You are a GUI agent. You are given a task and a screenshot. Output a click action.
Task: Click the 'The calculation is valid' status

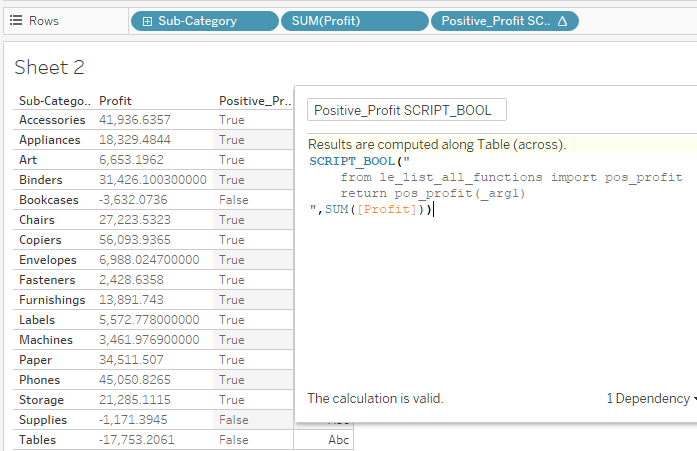click(375, 398)
